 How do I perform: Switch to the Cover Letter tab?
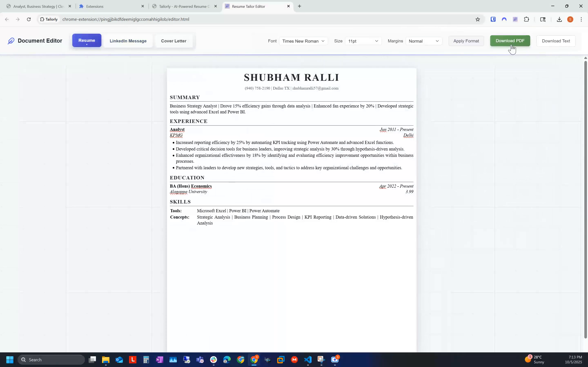tap(174, 41)
